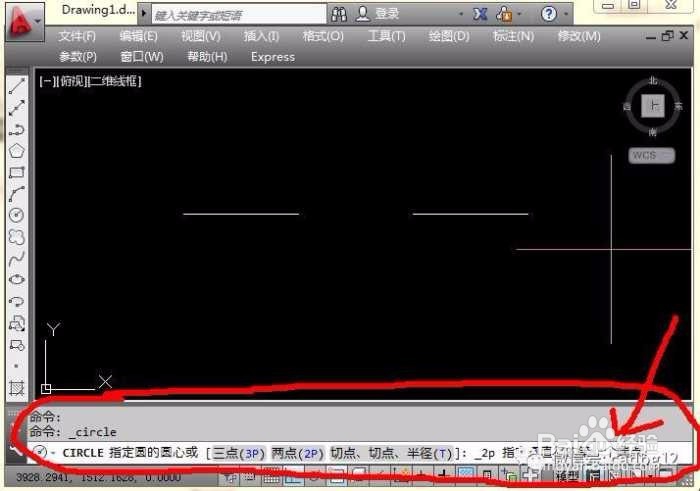Open the 窗口(W) menu
Screen dimensions: 700x491
tap(142, 57)
